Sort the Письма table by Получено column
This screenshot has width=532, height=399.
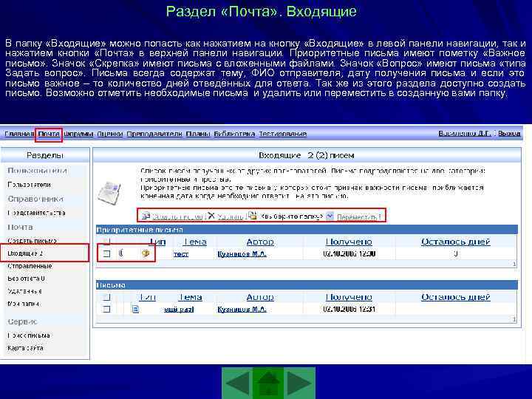(349, 297)
